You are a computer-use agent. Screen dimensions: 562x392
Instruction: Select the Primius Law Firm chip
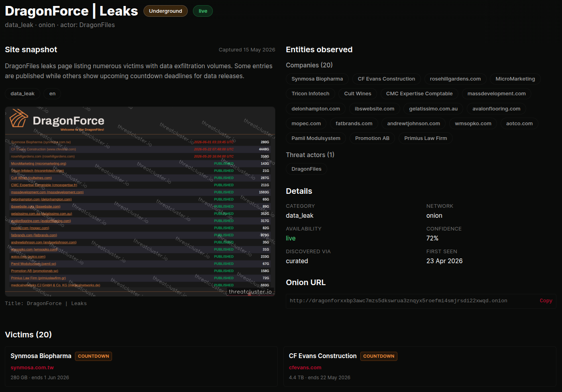(426, 138)
